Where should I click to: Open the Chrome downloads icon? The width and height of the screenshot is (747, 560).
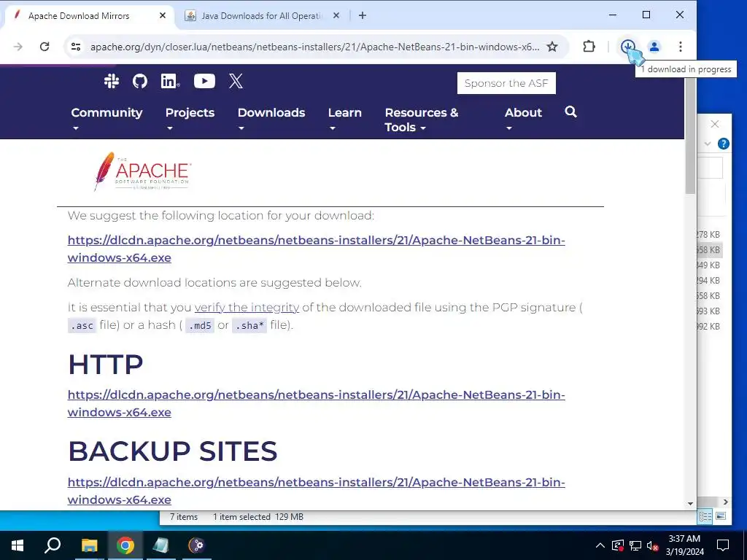coord(627,47)
